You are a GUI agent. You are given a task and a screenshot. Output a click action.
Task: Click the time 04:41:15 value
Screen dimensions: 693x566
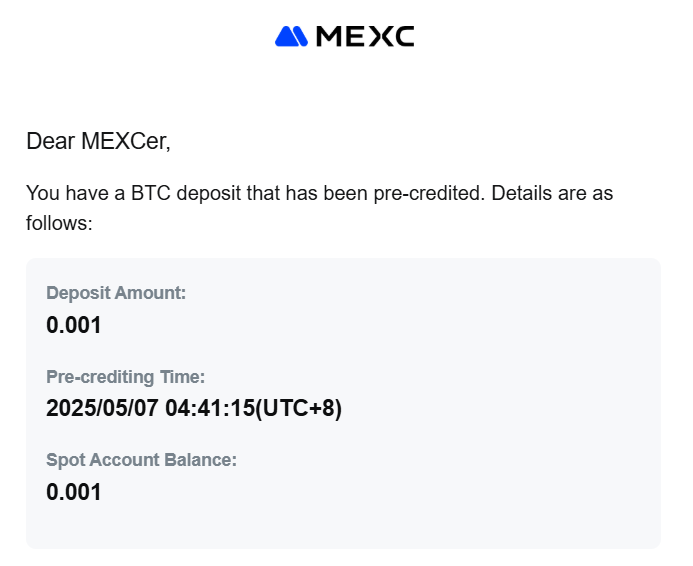pos(210,408)
